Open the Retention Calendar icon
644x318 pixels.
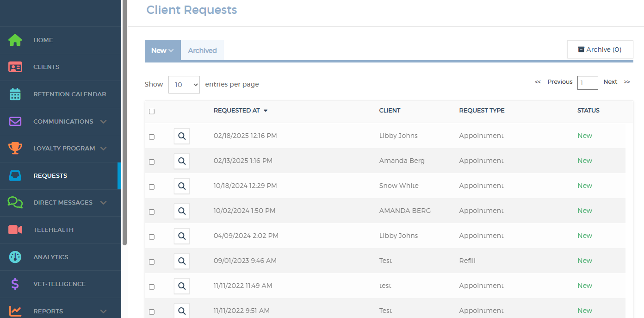(15, 94)
